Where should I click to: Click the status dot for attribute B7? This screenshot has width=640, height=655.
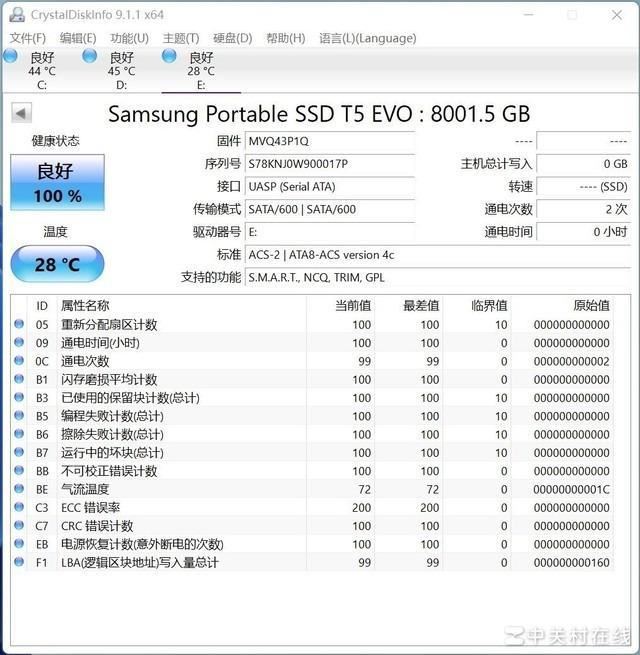[x=19, y=452]
